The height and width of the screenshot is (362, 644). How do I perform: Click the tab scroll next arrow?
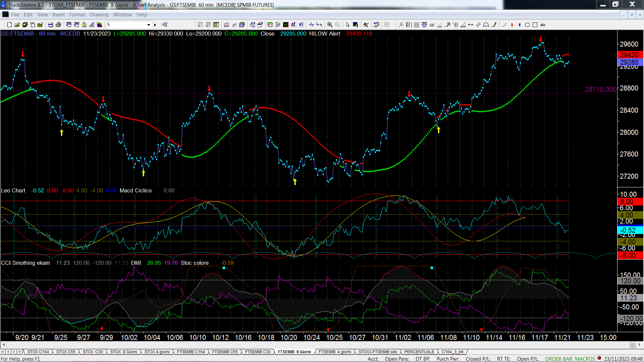(14, 352)
